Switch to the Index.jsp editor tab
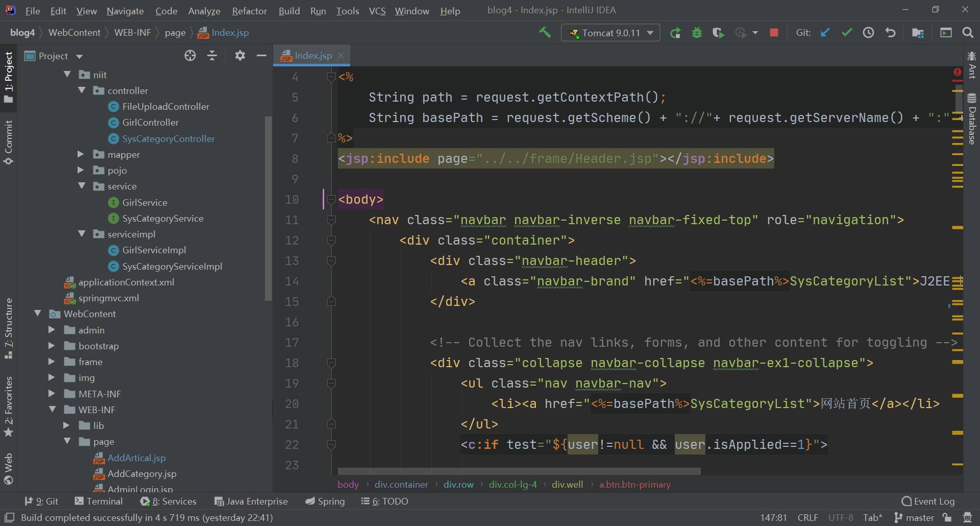980x526 pixels. [x=313, y=56]
